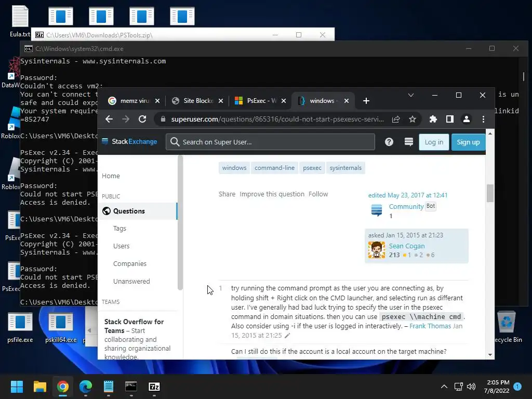Click Share under the question
Viewport: 532px width, 399px height.
coord(227,194)
